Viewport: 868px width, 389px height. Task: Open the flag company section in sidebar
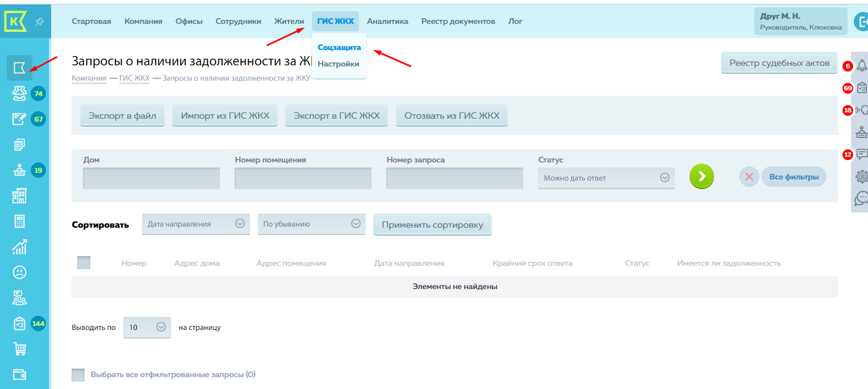point(19,68)
